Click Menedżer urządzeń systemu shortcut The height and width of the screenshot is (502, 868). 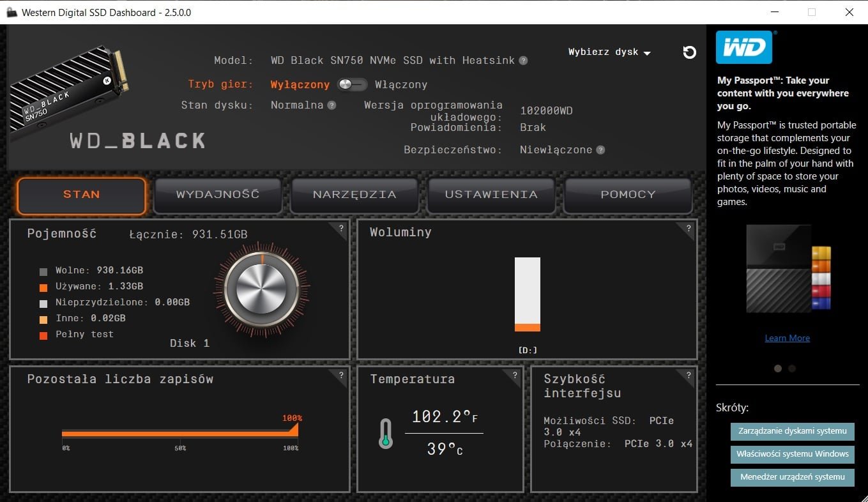792,477
